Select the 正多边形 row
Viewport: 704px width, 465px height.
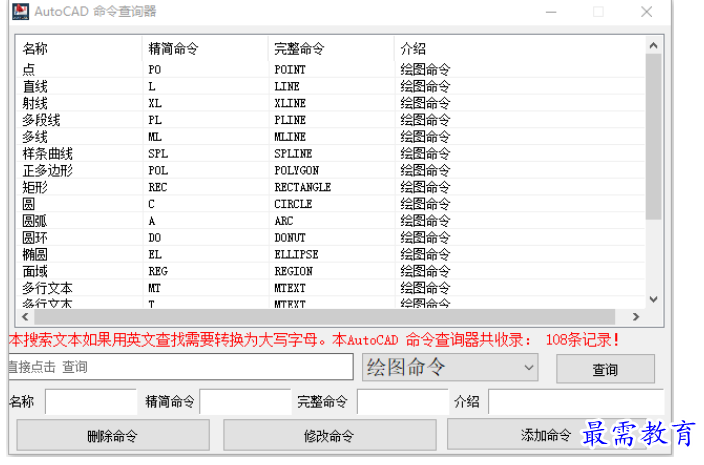331,171
